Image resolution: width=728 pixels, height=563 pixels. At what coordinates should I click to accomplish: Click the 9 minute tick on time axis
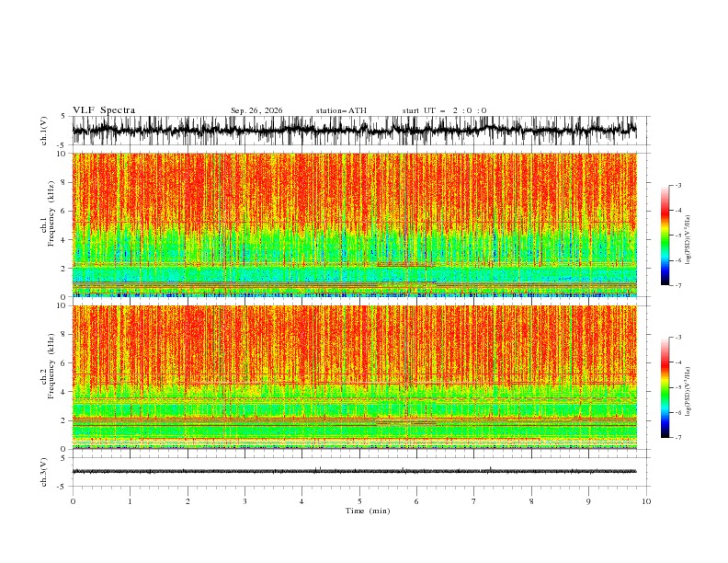pos(588,501)
